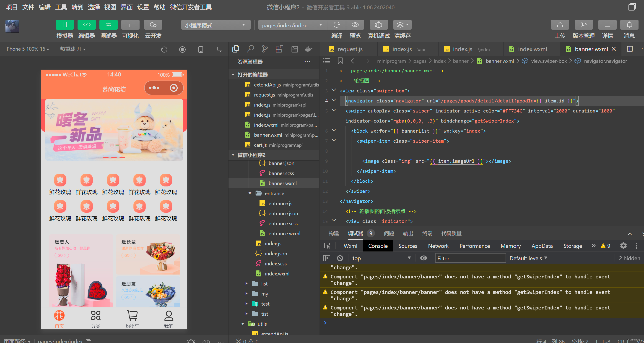Toggle the 模拟器 simulator panel button
Image resolution: width=644 pixels, height=343 pixels.
pos(65,24)
